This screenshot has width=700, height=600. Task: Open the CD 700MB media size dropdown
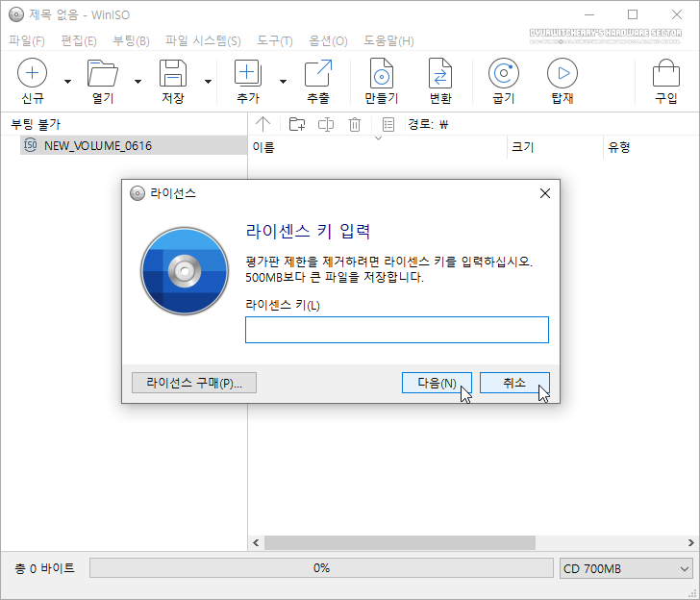tap(626, 568)
